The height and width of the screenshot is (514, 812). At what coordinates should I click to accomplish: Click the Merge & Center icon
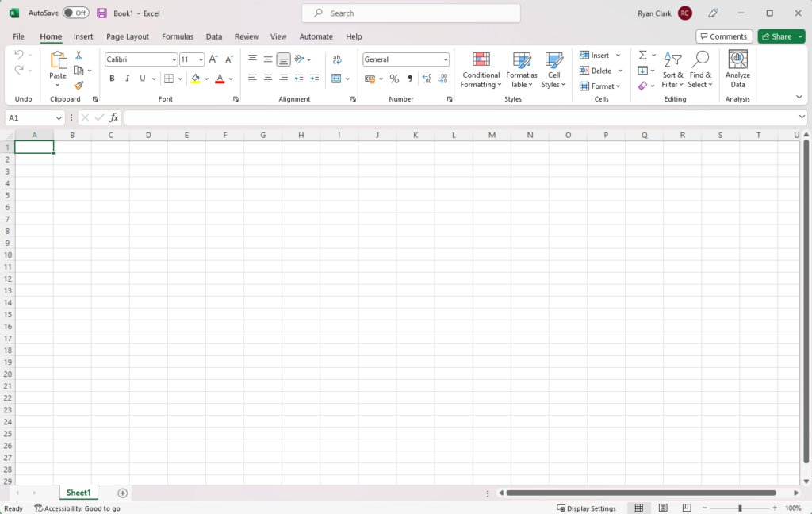pyautogui.click(x=336, y=79)
